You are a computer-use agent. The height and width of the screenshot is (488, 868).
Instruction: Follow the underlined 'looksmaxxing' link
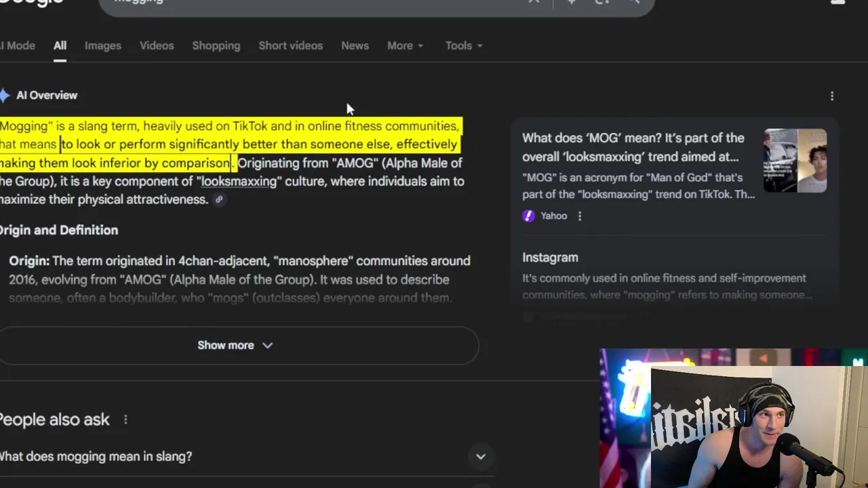[x=239, y=182]
